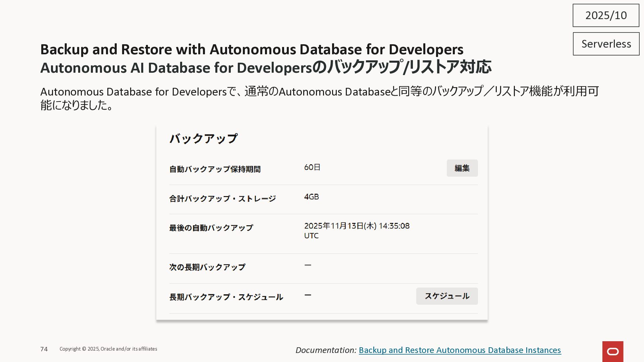Click the 編集 (Edit) button

pyautogui.click(x=462, y=168)
